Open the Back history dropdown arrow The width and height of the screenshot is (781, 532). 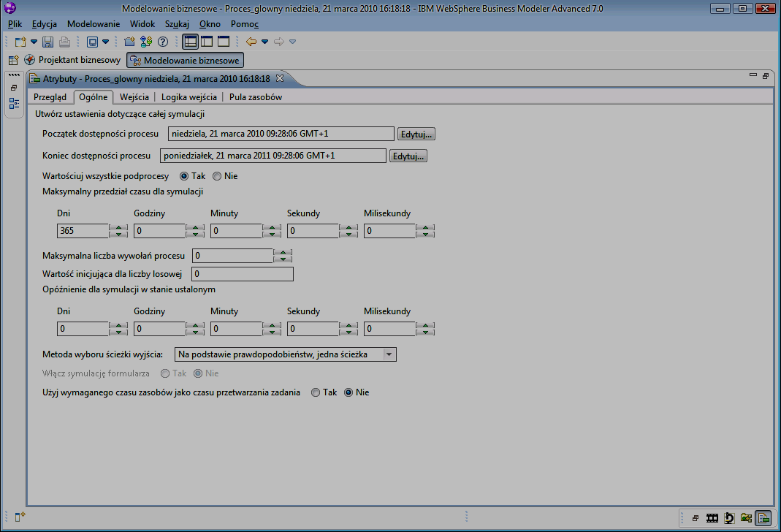[x=265, y=42]
